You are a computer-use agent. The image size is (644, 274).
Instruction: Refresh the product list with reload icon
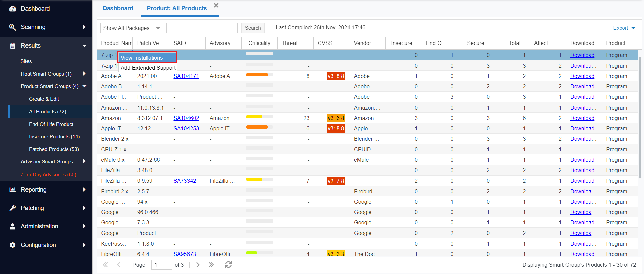tap(228, 265)
